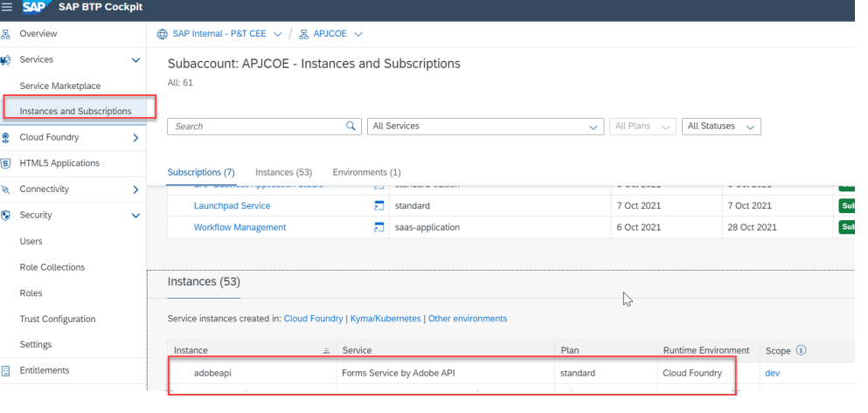Click the Services sidebar icon

(5, 59)
